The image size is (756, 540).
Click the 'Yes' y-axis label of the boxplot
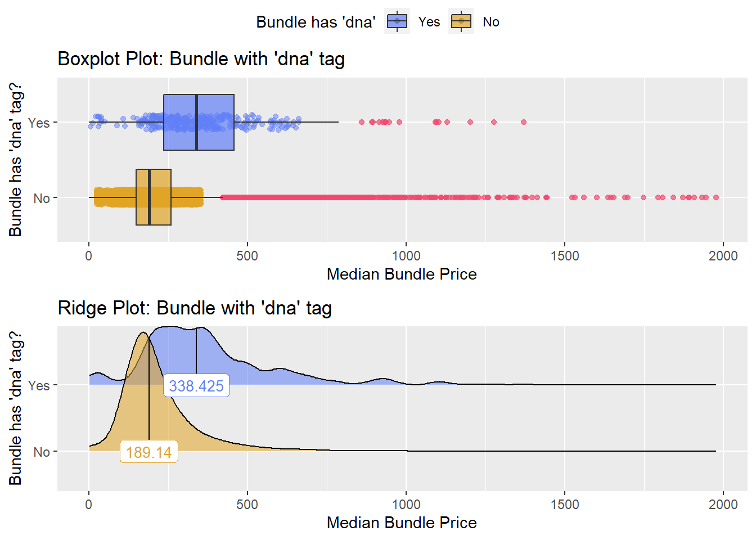39,123
